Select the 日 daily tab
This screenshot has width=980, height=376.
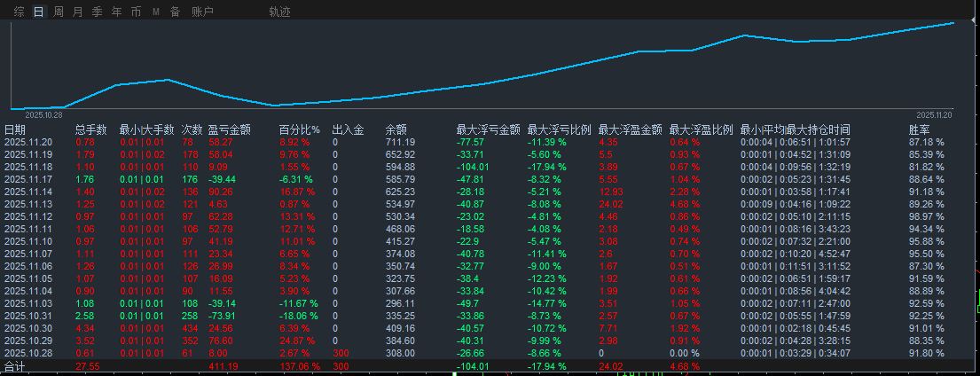[39, 12]
